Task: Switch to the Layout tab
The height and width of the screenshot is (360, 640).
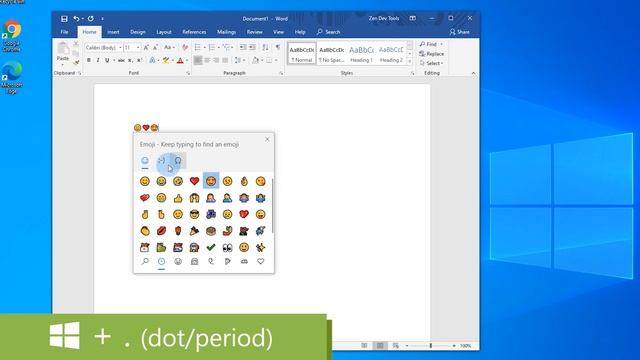Action: coord(164,32)
